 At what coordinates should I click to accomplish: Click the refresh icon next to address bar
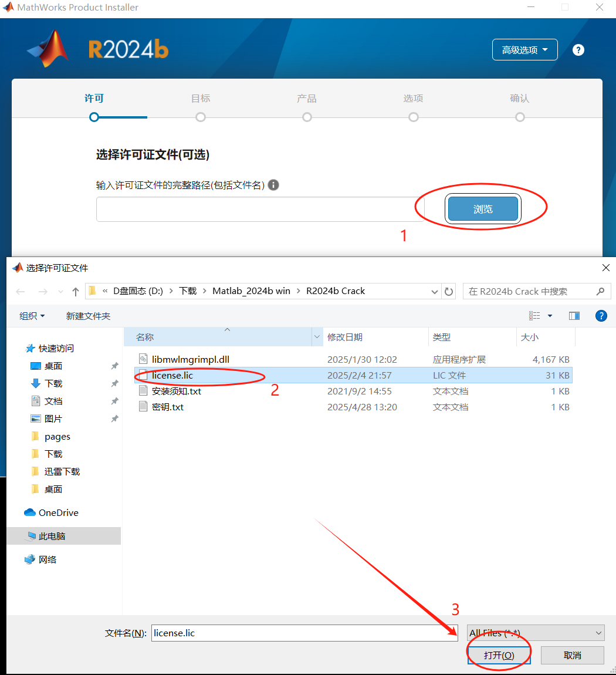449,292
